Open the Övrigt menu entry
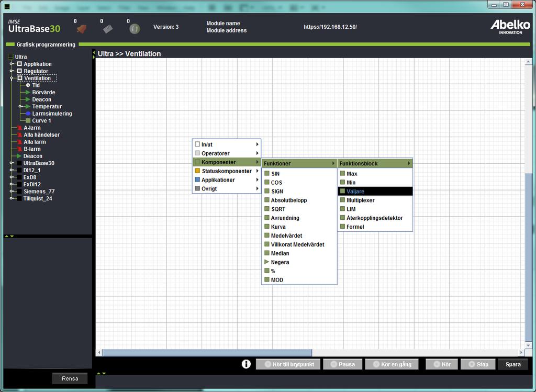536x392 pixels. click(227, 188)
